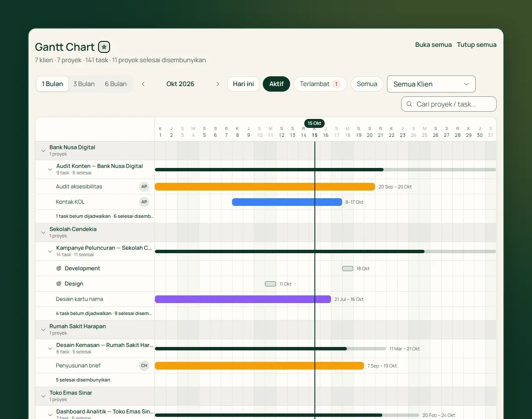Click the Desain Kemasan project progress bar
The image size is (532, 419).
tap(270, 349)
